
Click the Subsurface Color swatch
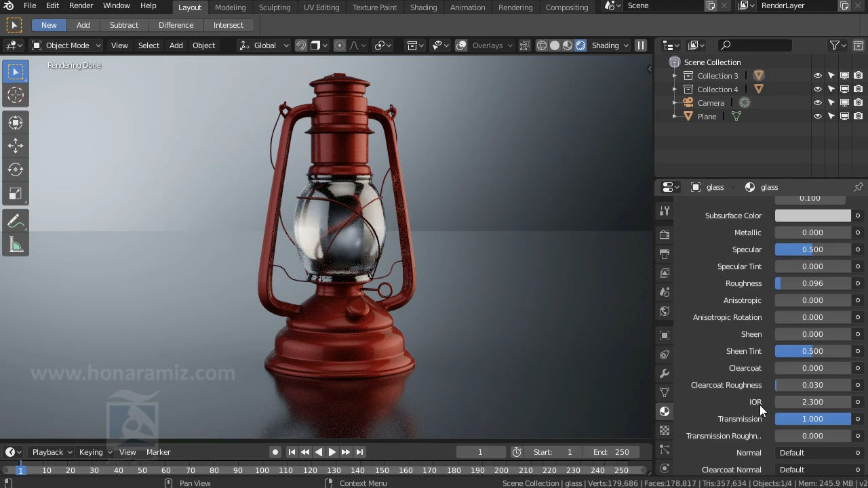(x=813, y=216)
